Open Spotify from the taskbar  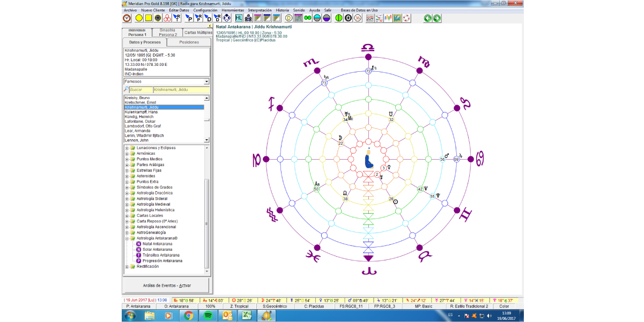208,316
